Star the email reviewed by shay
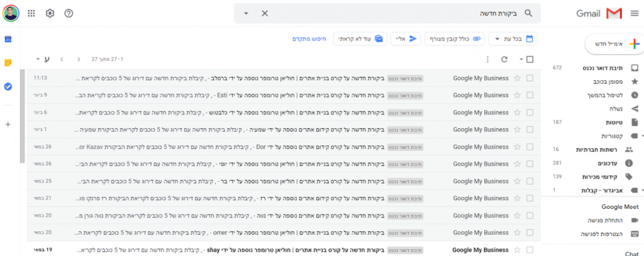Viewport: 644px width, 256px height. (x=517, y=250)
